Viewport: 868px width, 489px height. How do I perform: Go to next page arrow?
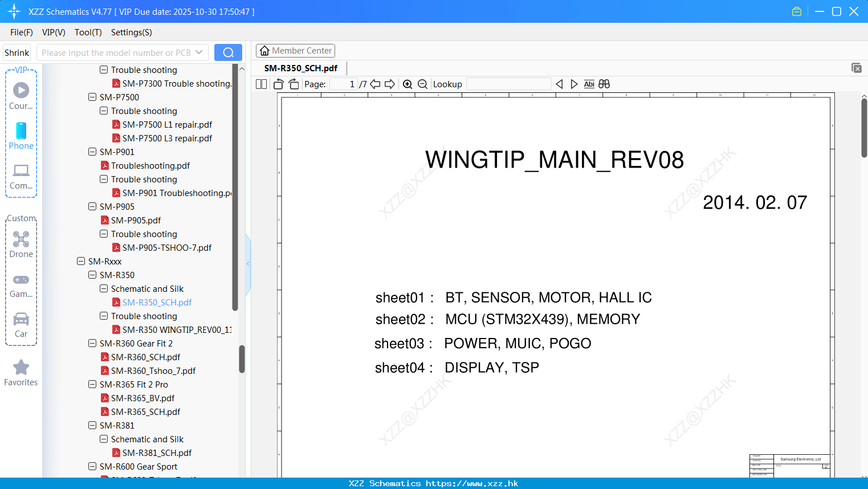pos(390,84)
